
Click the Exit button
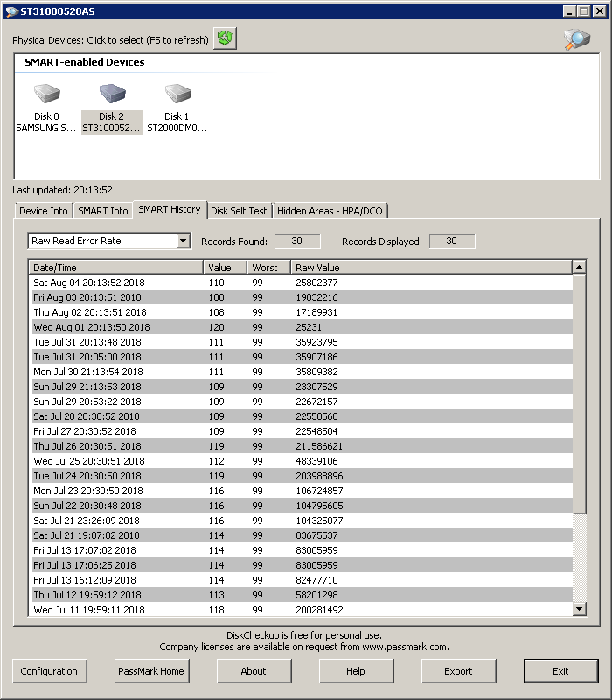tap(560, 671)
